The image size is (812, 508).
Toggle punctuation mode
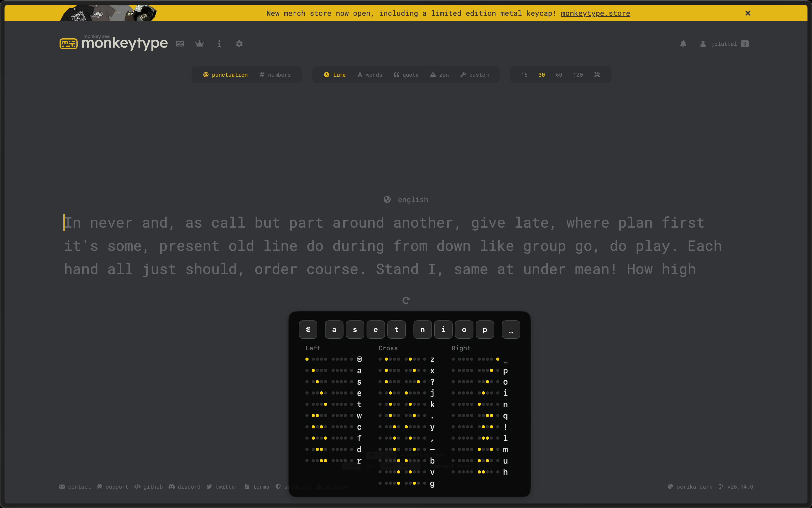pyautogui.click(x=225, y=75)
